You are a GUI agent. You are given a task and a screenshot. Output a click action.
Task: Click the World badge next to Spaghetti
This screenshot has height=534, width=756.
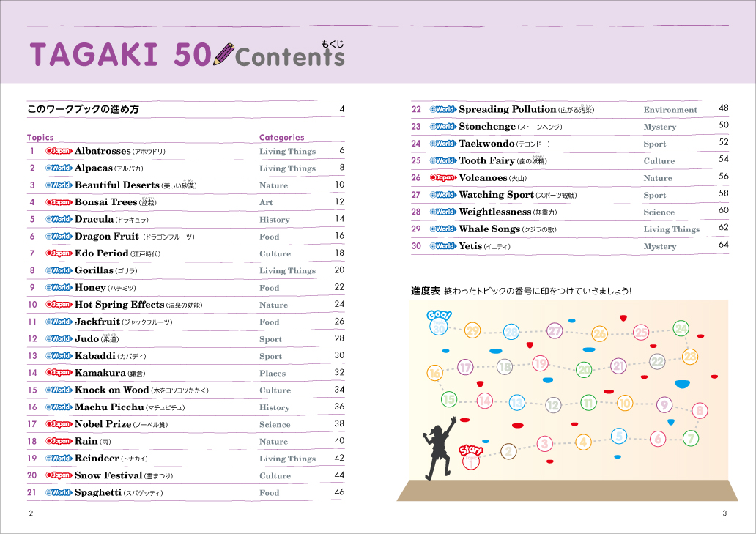[59, 492]
